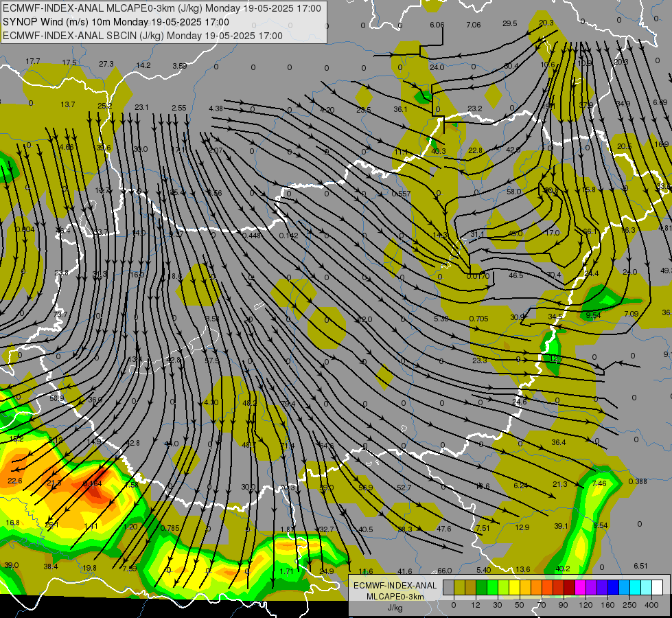
Task: Click the map value 0.164
Action: (92, 484)
